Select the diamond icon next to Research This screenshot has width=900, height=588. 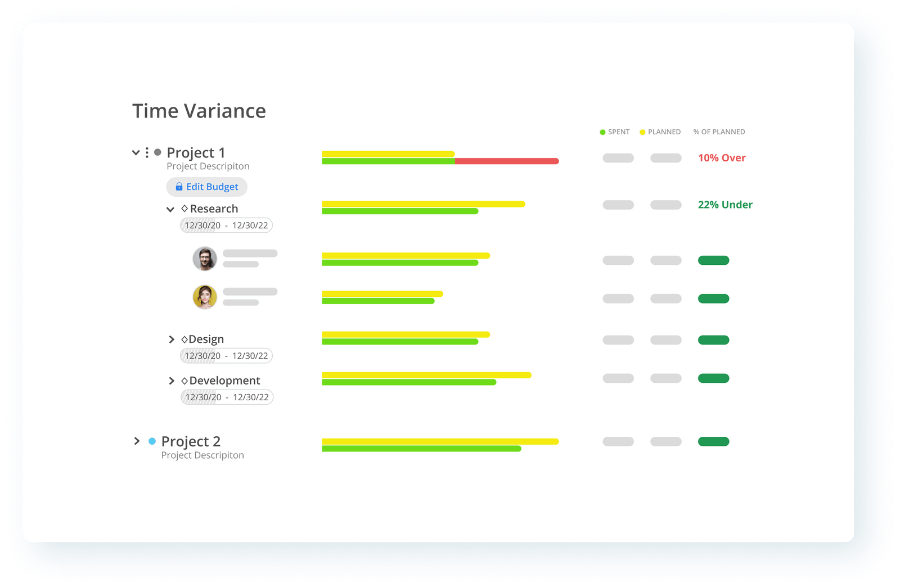point(184,208)
